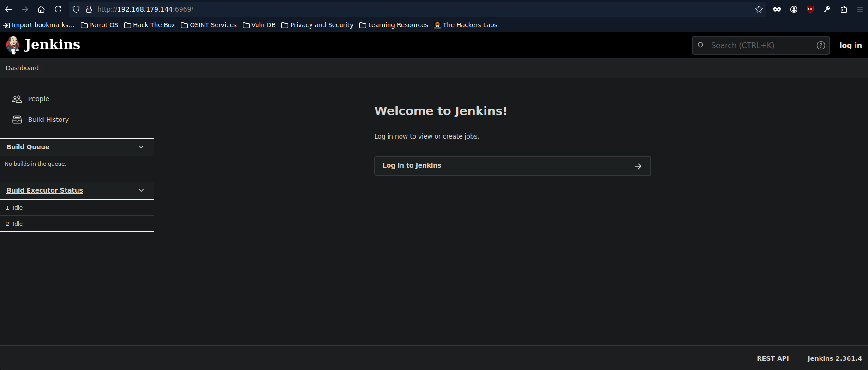868x370 pixels.
Task: Click the log in link in header
Action: coord(850,45)
